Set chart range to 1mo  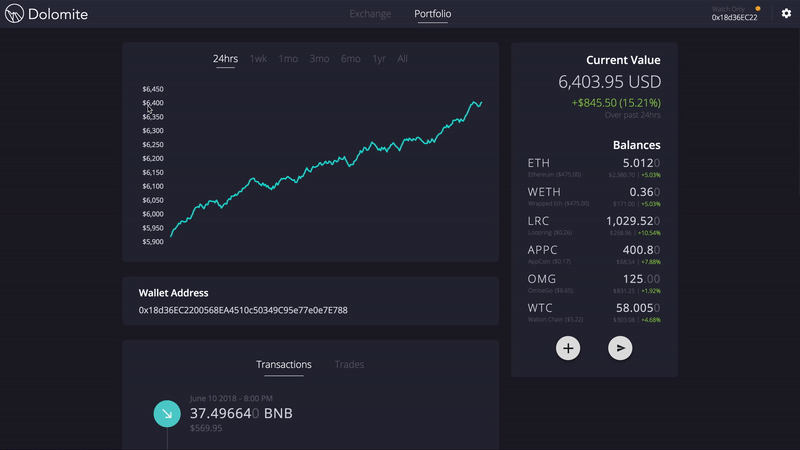(288, 59)
